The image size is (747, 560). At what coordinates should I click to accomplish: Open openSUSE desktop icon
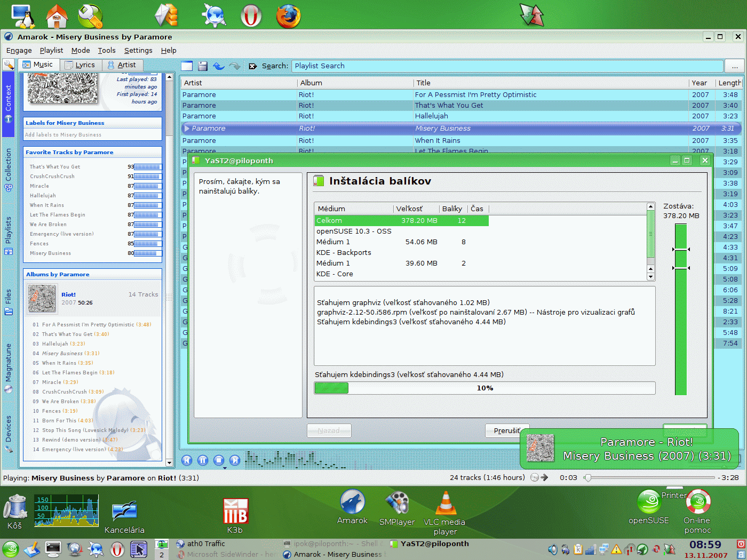click(x=649, y=507)
